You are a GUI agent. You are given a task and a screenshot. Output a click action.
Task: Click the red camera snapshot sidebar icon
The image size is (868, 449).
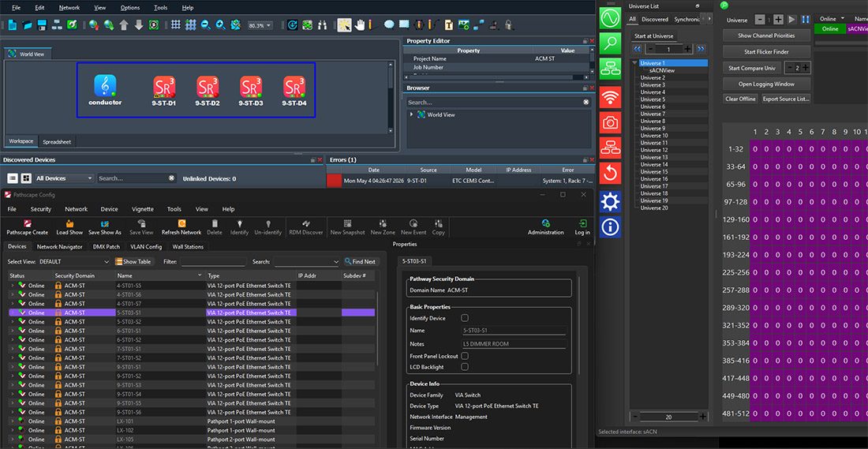click(x=610, y=122)
